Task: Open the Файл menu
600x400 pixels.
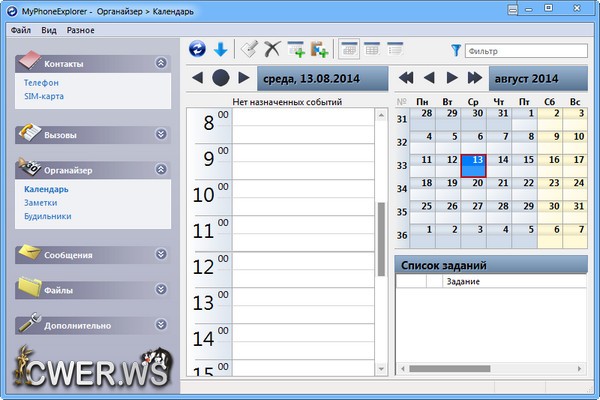Action: coord(21,30)
